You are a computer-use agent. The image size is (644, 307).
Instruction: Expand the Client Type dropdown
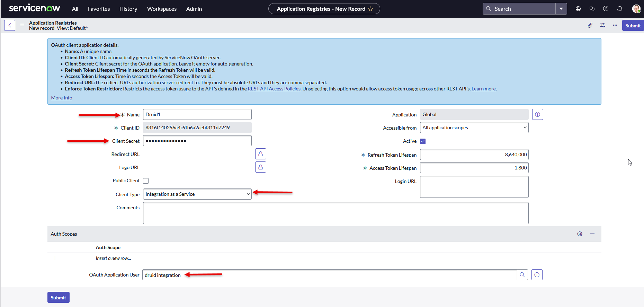tap(197, 194)
